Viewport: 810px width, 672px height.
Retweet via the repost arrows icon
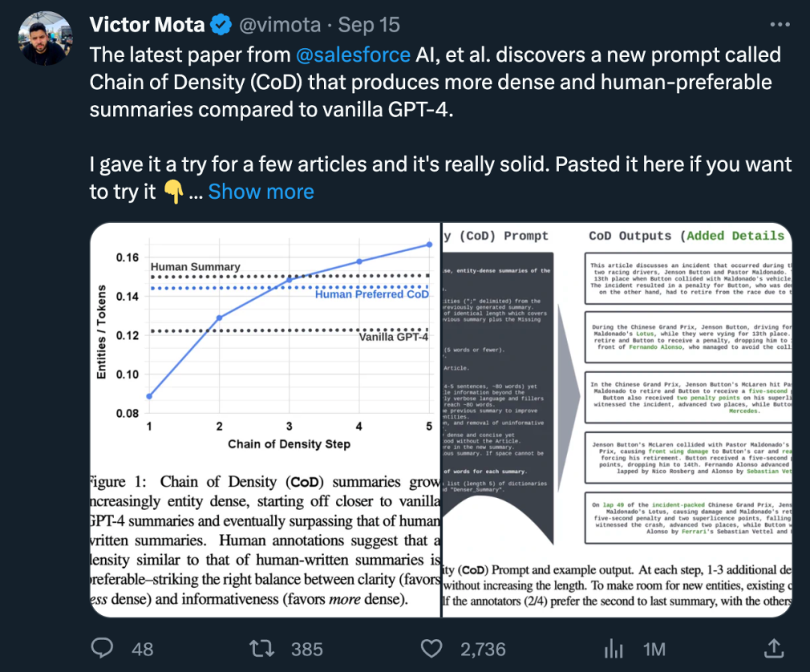point(261,648)
